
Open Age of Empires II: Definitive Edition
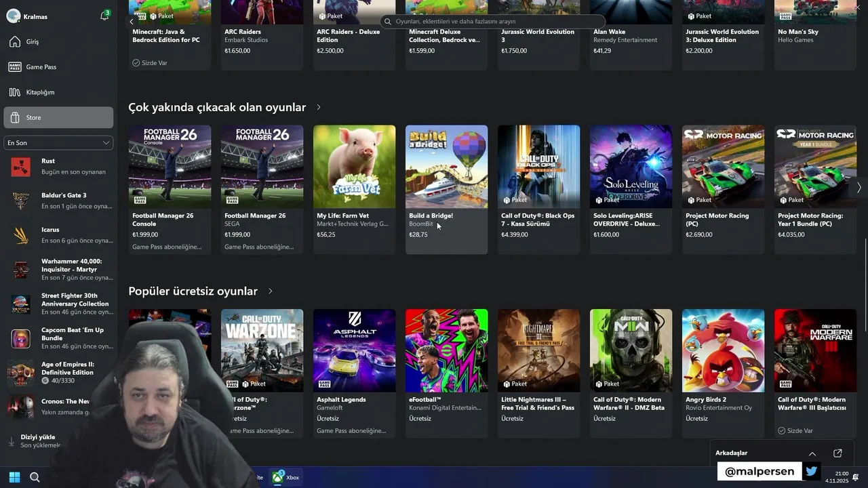(58, 373)
